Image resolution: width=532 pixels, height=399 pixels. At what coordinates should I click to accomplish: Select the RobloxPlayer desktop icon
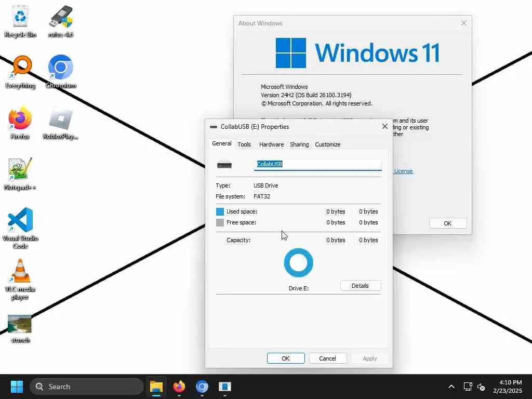coord(60,123)
